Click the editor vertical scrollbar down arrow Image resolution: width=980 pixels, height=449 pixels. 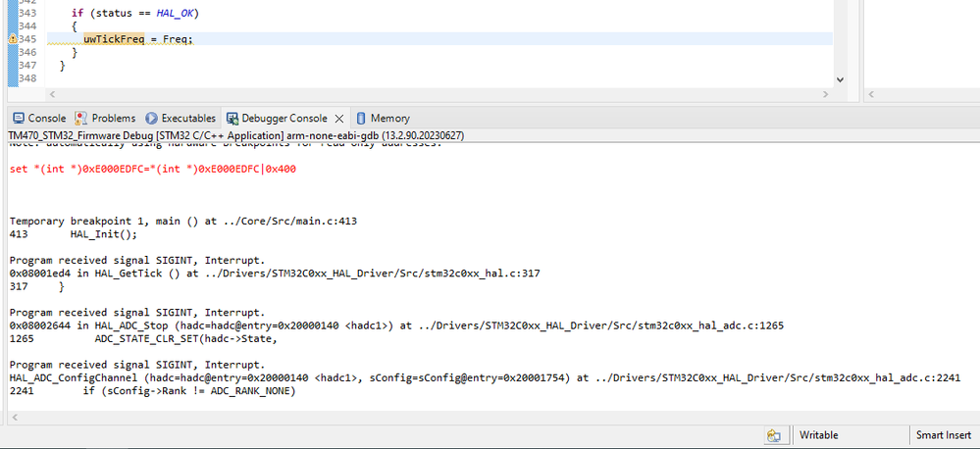(840, 80)
